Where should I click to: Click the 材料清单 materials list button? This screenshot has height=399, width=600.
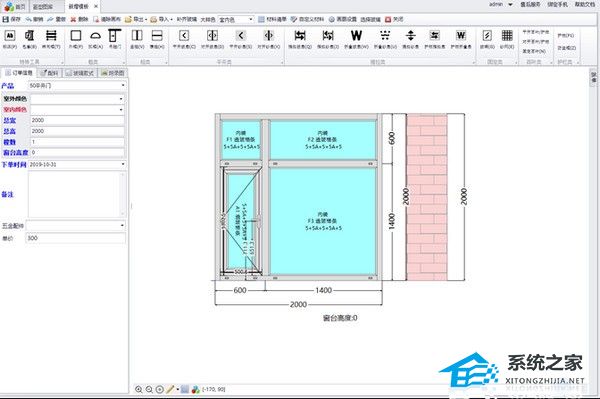click(x=272, y=19)
